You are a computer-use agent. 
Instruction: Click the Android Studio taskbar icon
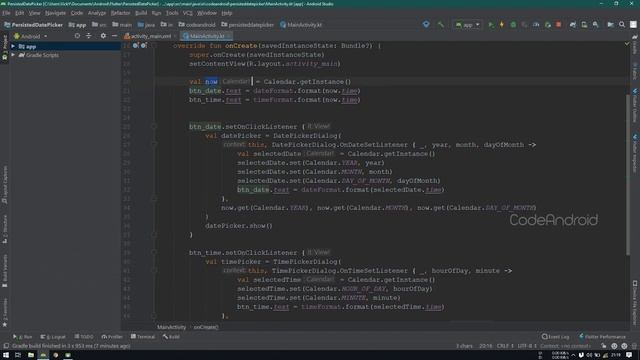coord(43,355)
